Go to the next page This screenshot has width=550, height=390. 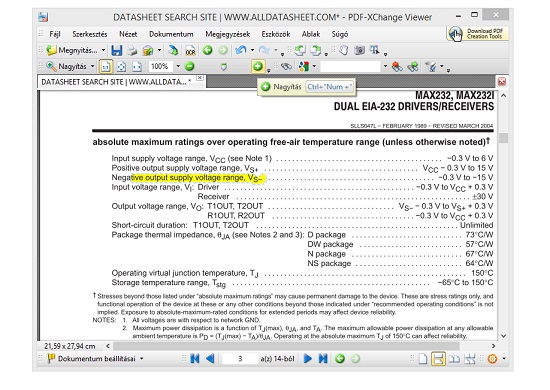point(307,359)
